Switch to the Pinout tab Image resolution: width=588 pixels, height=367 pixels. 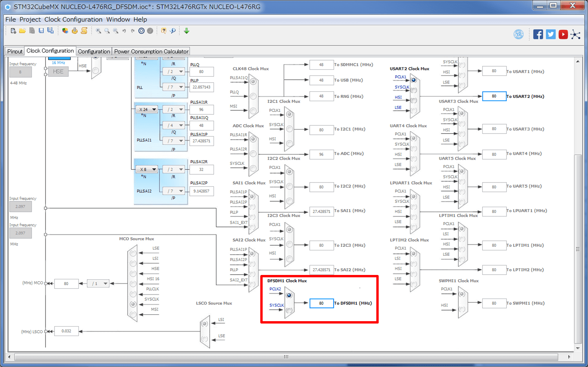[x=15, y=51]
